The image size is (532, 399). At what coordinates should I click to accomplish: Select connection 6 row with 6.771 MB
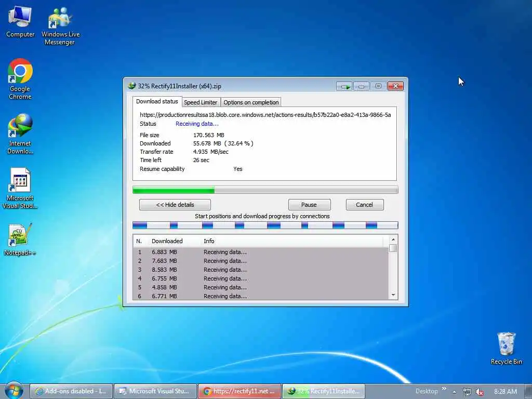point(261,296)
